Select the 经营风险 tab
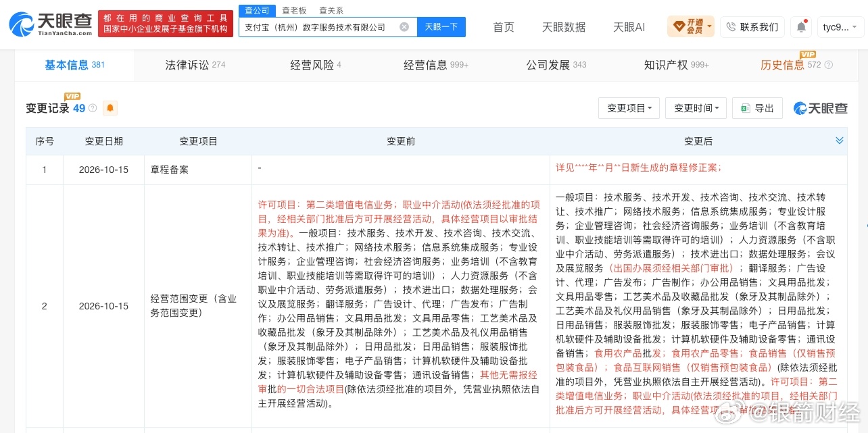868x433 pixels. 315,65
